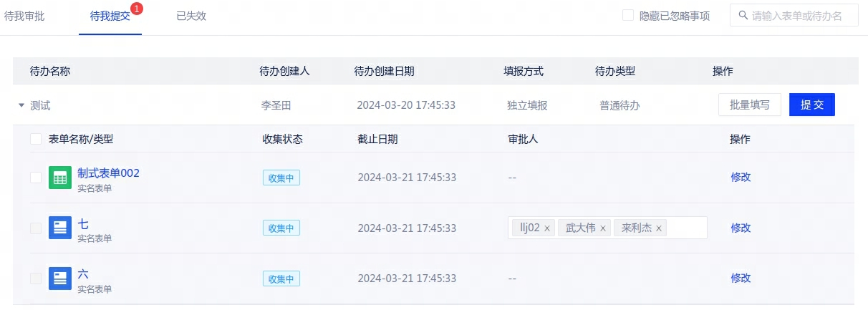Click 修改 link for 制式表单002
Viewport: 868px width, 310px height.
[741, 177]
